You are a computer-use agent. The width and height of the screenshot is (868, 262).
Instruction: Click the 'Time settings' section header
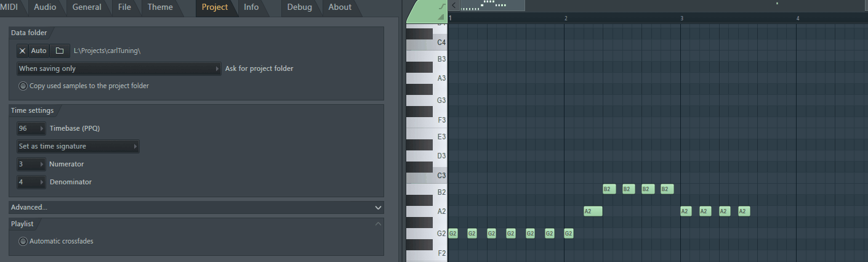[32, 110]
